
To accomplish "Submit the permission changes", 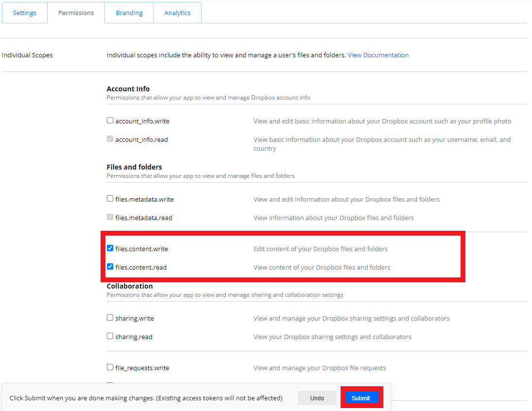I will (x=360, y=398).
